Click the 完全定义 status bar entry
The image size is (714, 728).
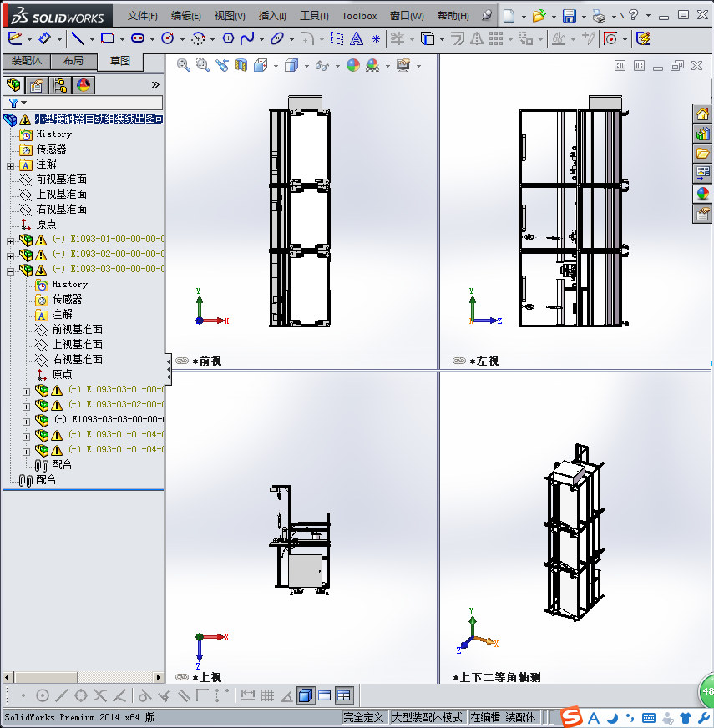coord(362,717)
